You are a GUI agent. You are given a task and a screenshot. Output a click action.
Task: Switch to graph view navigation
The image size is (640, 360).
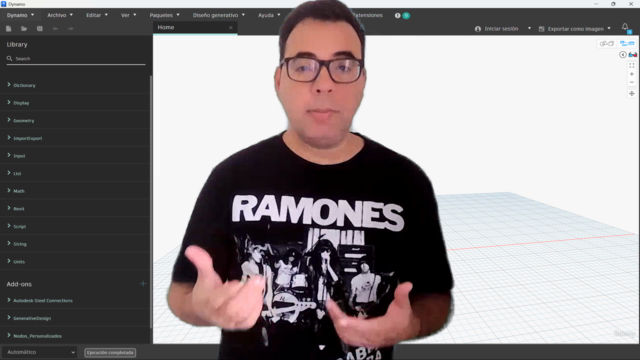[627, 43]
